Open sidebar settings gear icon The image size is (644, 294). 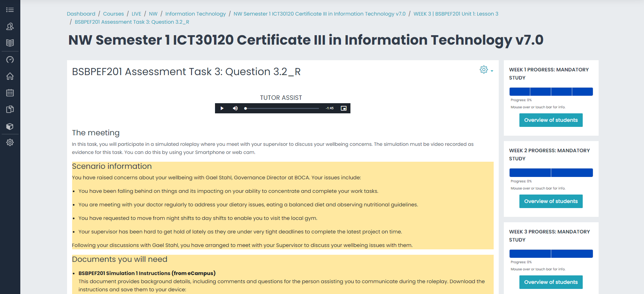click(10, 142)
